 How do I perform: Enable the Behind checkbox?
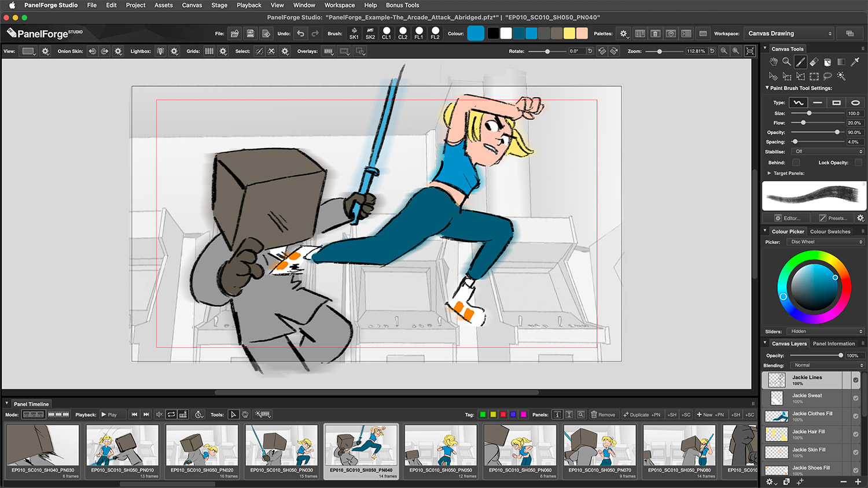[796, 162]
